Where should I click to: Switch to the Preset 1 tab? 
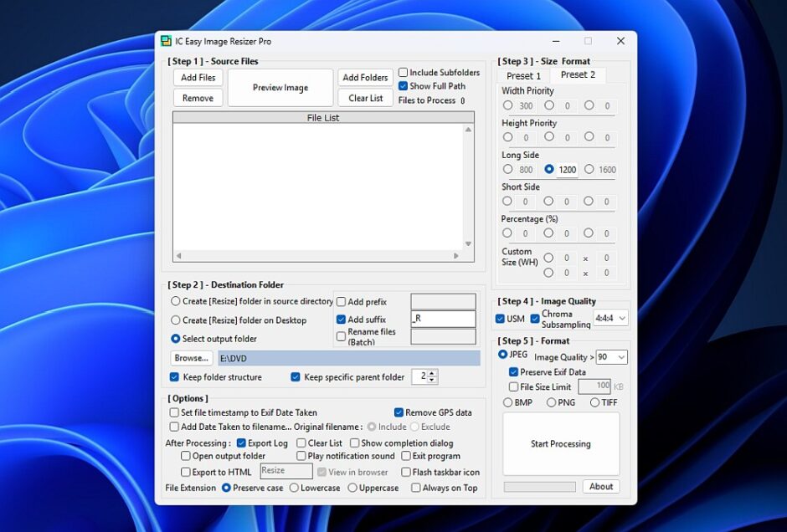pos(524,76)
